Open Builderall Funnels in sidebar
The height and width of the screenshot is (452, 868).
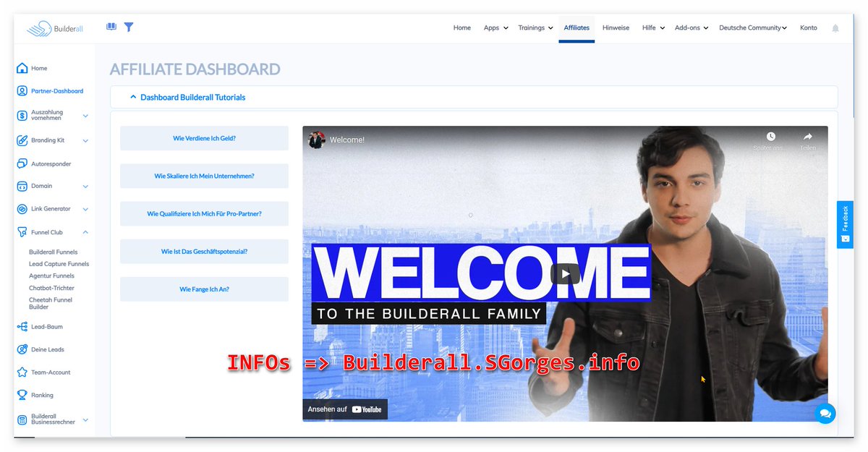coord(53,252)
